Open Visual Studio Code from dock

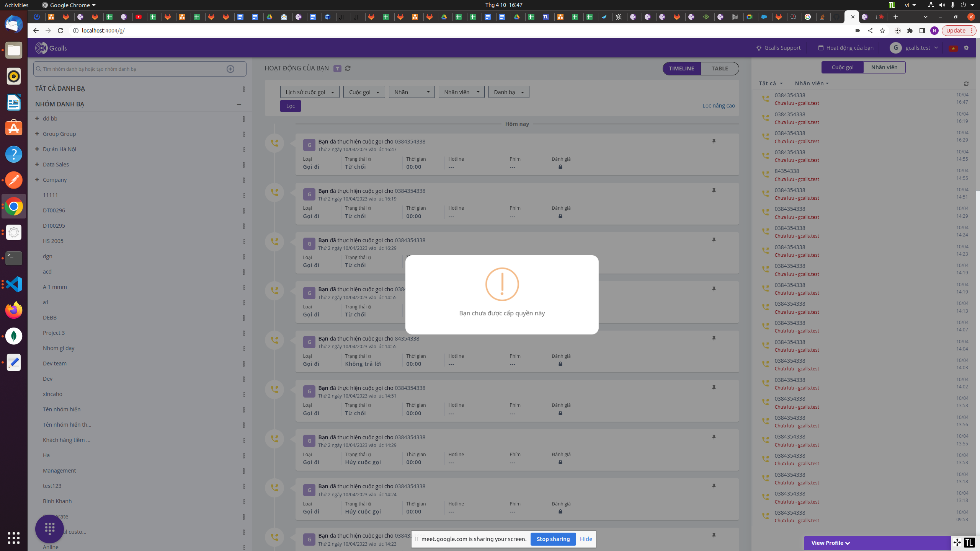14,284
